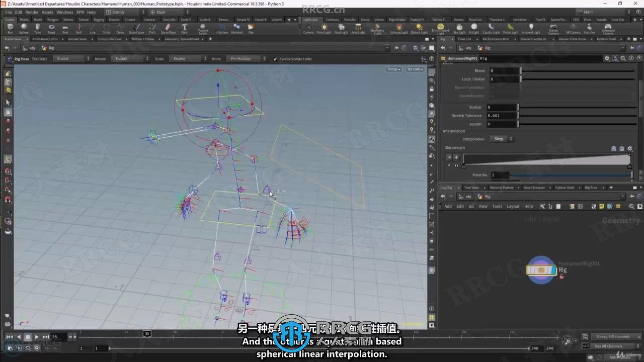Select the Box shelf tool
This screenshot has width=644, height=362.
click(10, 29)
